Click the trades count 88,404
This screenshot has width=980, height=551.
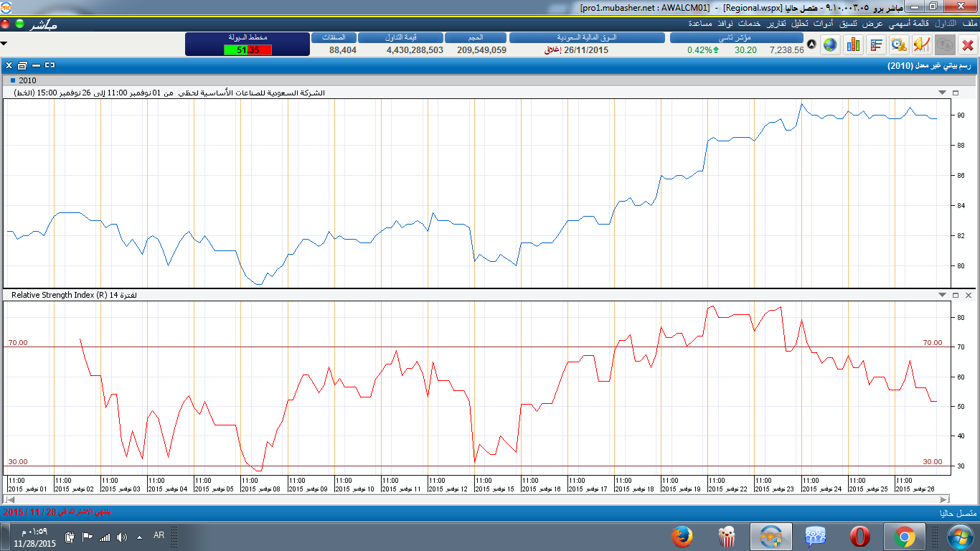(x=343, y=50)
